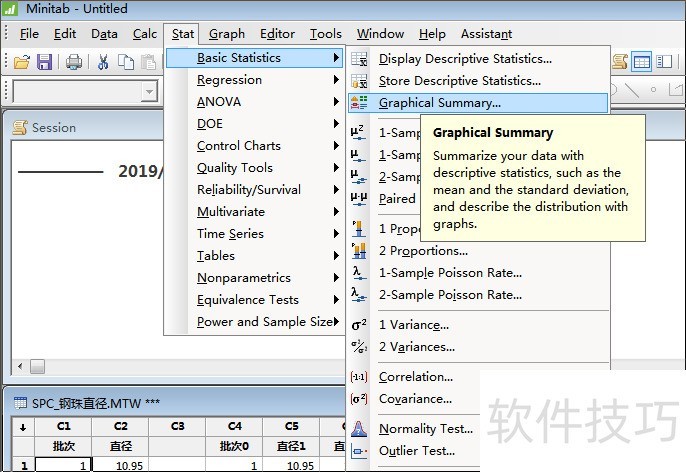Viewport: 686px width, 472px height.
Task: Click the Paired t icon
Action: [358, 199]
